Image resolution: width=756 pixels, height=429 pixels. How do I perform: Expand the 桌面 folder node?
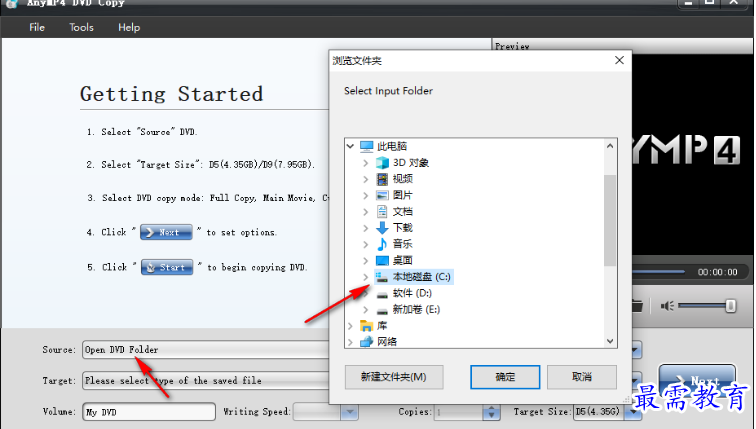365,261
